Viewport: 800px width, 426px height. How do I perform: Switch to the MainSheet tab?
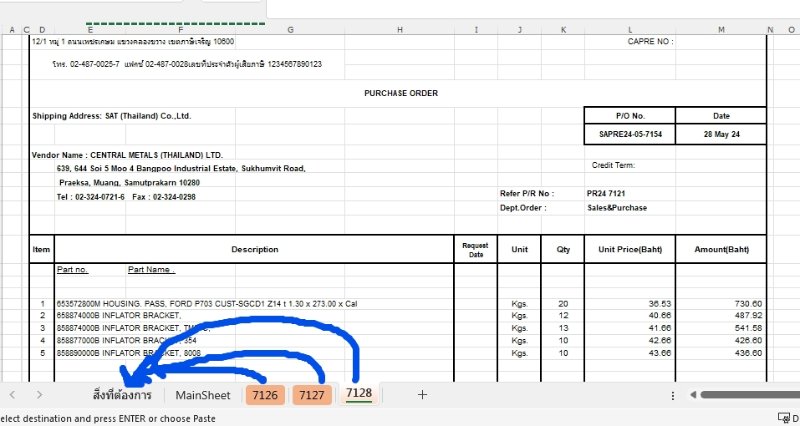(x=203, y=395)
